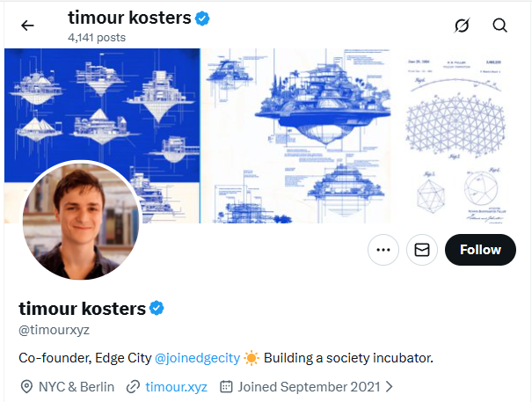Send a message via the envelope icon
This screenshot has width=532, height=402.
pos(421,250)
